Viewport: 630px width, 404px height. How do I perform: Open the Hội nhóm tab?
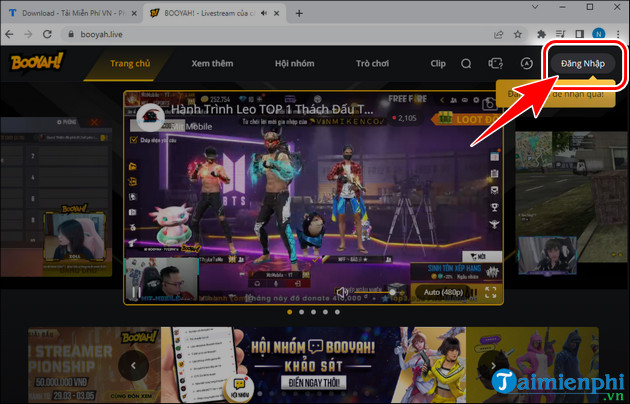coord(295,63)
